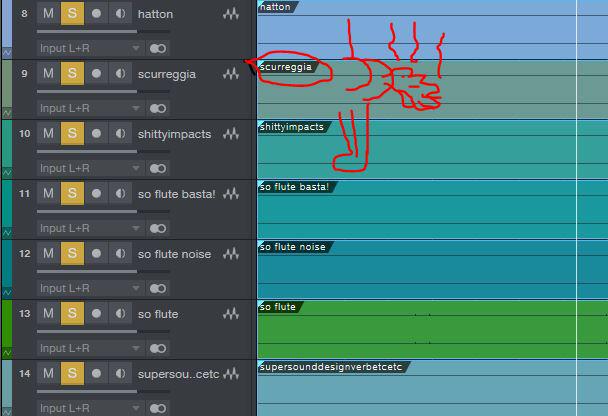
Task: Enable monitoring on so flute noise track
Action: pos(120,254)
